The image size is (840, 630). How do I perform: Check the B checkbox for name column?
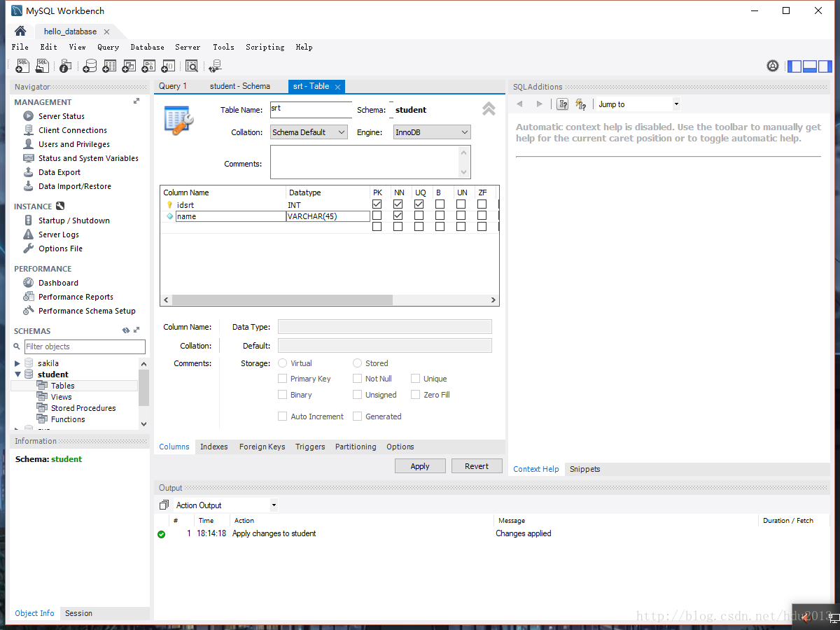tap(440, 216)
